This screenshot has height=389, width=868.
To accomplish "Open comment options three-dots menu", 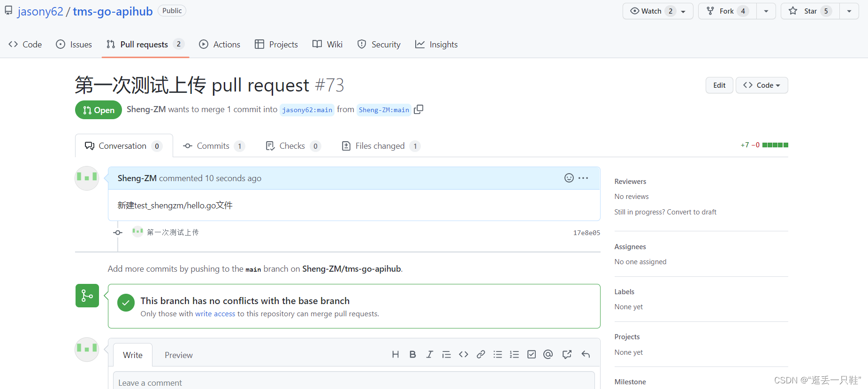I will [583, 178].
